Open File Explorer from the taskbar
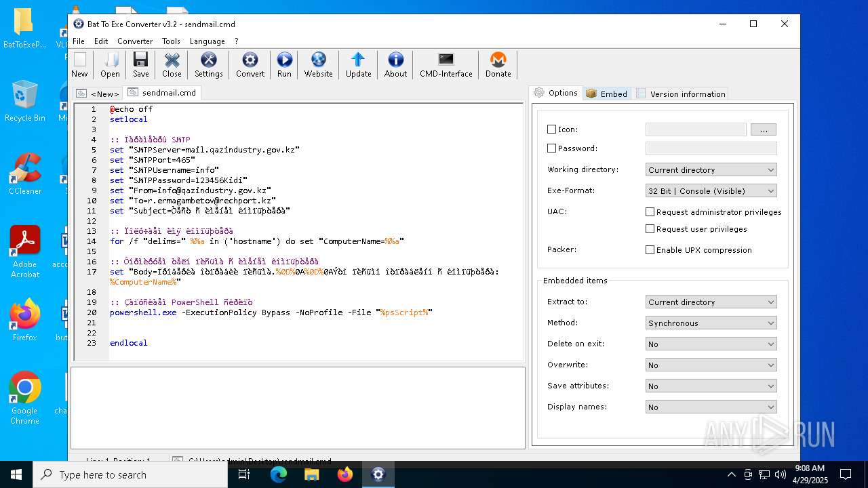Image resolution: width=868 pixels, height=488 pixels. coord(312,474)
